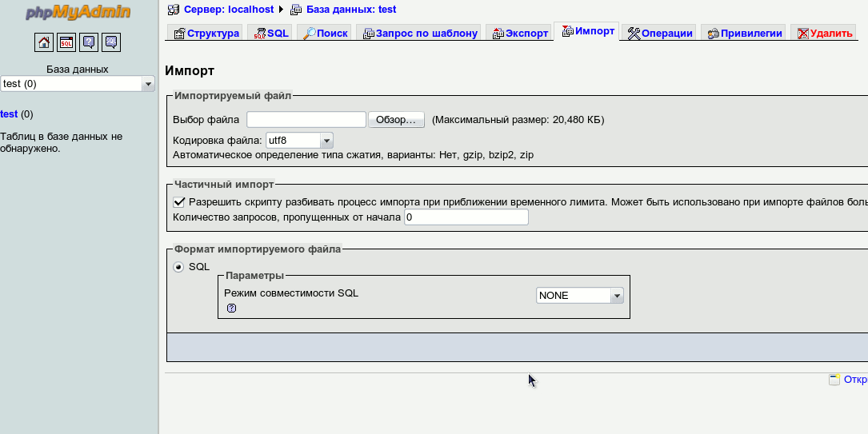Click the database icon beside База данных: test
868x434 pixels.
(x=296, y=10)
